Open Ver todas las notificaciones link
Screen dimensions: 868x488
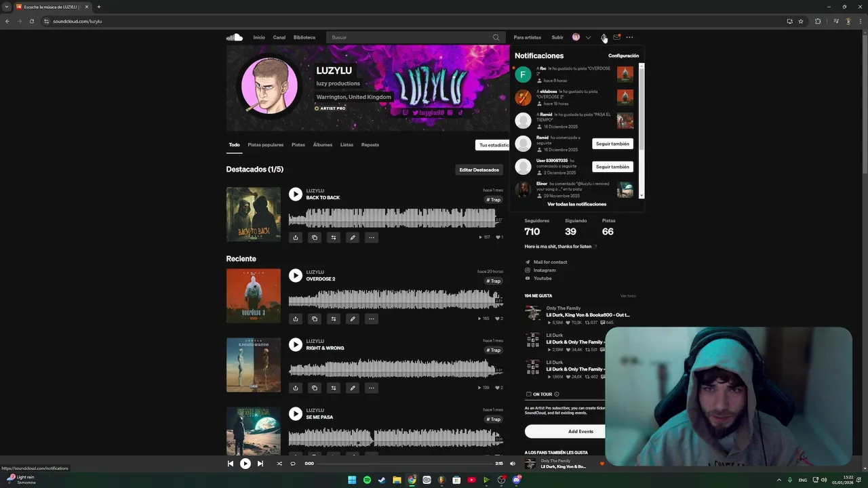(576, 204)
